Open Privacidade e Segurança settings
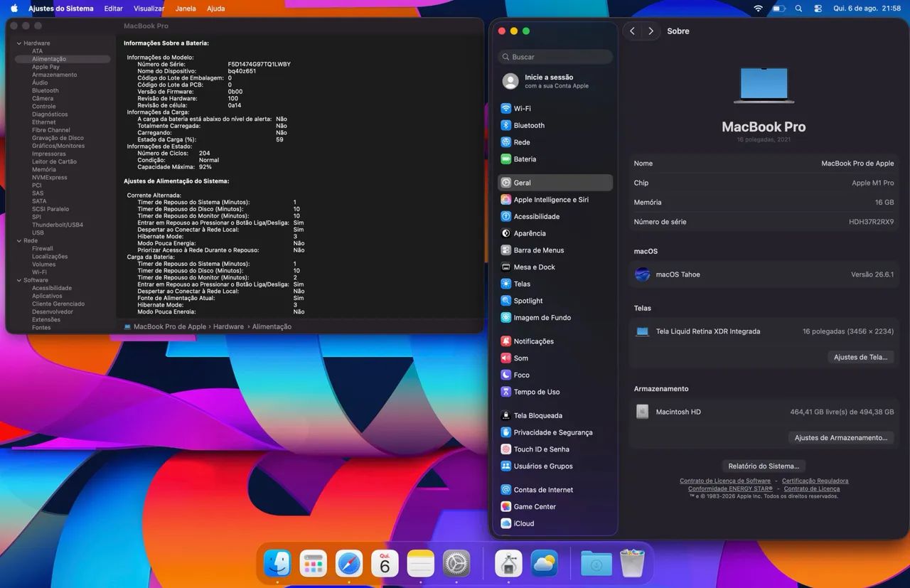The width and height of the screenshot is (910, 588). (x=555, y=432)
